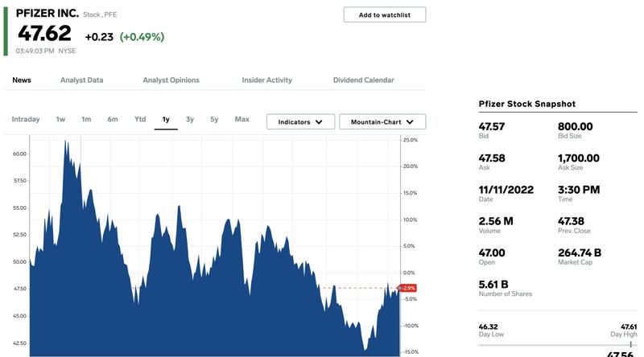Click the day range slider marker
This screenshot has width=644, height=357.
[x=631, y=345]
